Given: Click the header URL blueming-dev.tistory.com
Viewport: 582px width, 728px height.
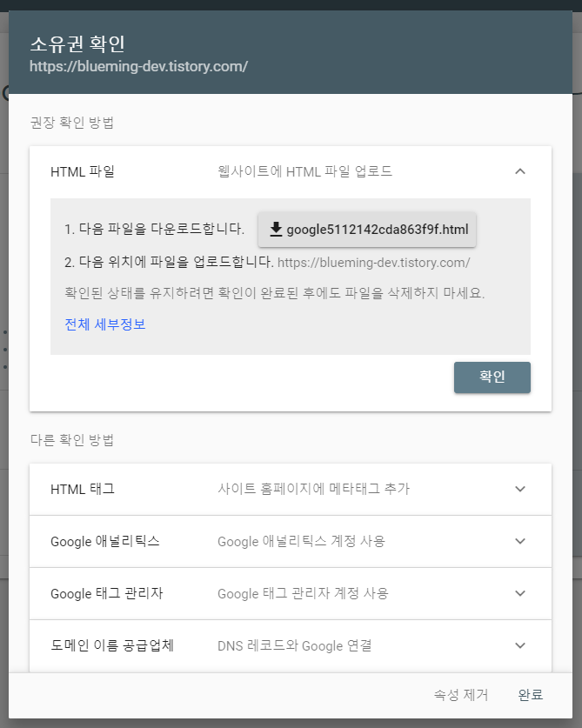Looking at the screenshot, I should tap(138, 66).
